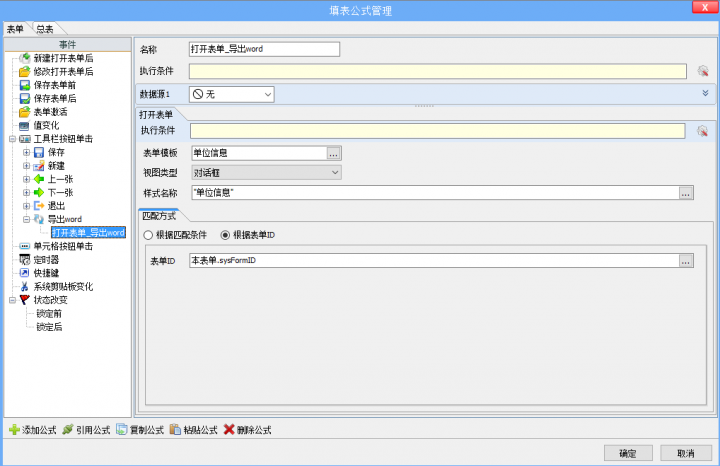Click the 修改打开表单后 folder icon
This screenshot has width=720, height=466.
[24, 72]
